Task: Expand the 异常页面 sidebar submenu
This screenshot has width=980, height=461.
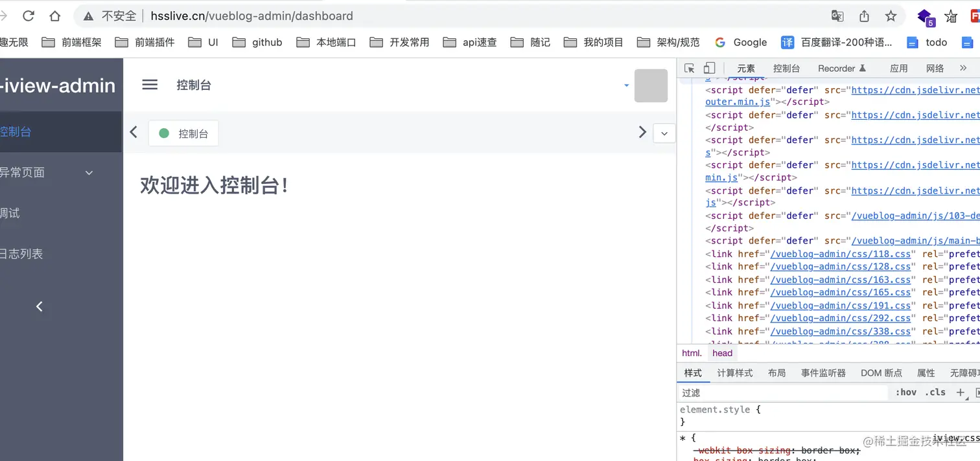Action: pyautogui.click(x=60, y=172)
